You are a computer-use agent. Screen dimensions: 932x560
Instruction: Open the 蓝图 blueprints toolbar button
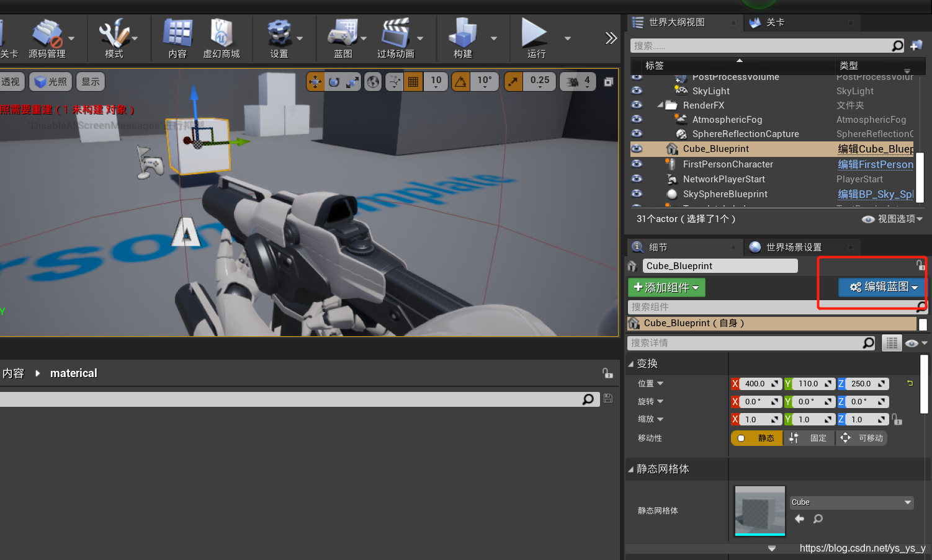[x=343, y=38]
